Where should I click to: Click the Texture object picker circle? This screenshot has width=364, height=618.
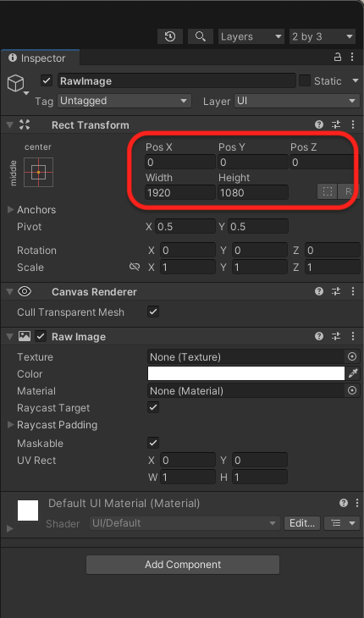[352, 357]
